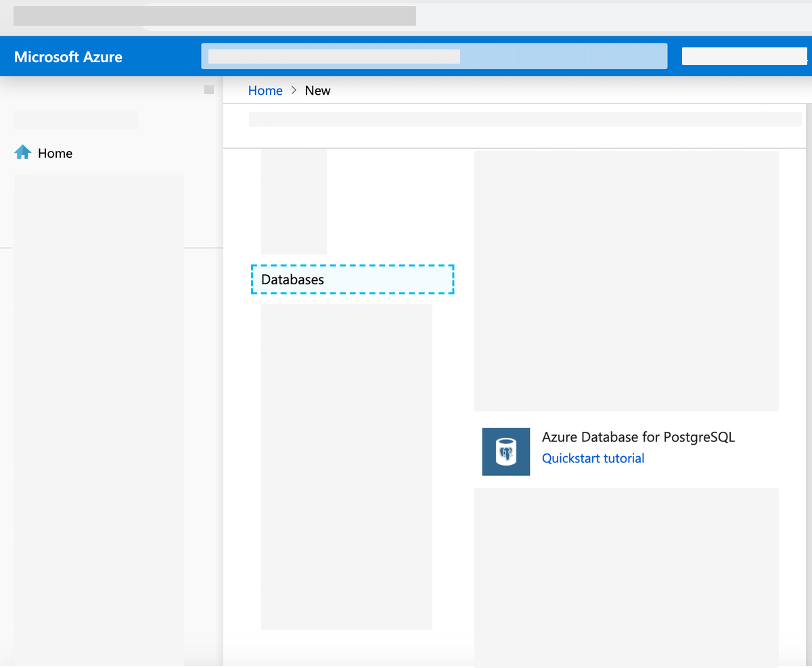Viewport: 812px width, 668px height.
Task: Open the Quickstart tutorial link
Action: pyautogui.click(x=593, y=458)
